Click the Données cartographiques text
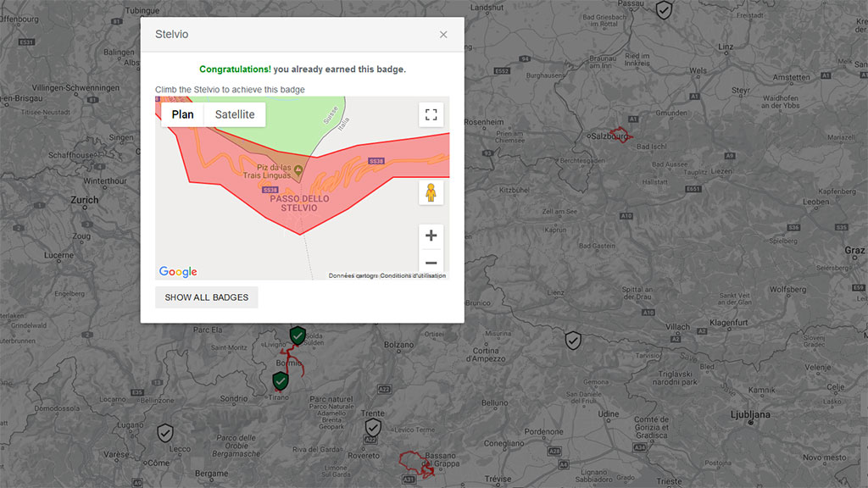868x488 pixels. (353, 275)
